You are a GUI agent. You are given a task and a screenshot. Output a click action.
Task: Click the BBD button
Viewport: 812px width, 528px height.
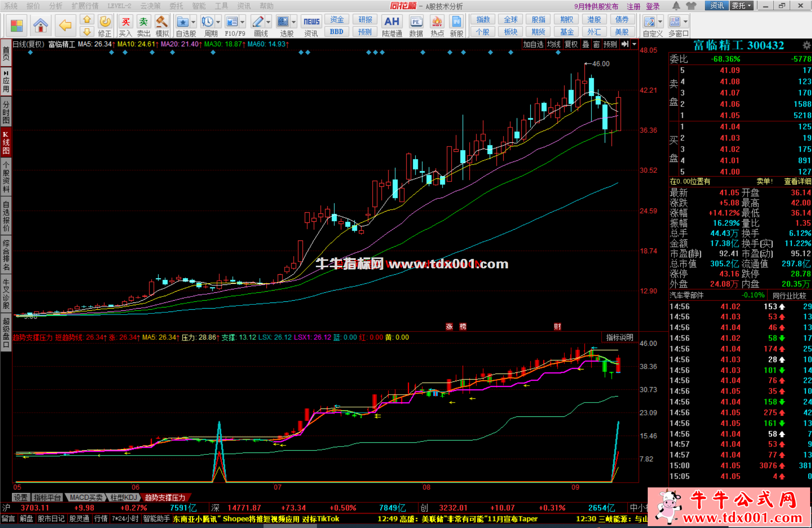coord(337,32)
